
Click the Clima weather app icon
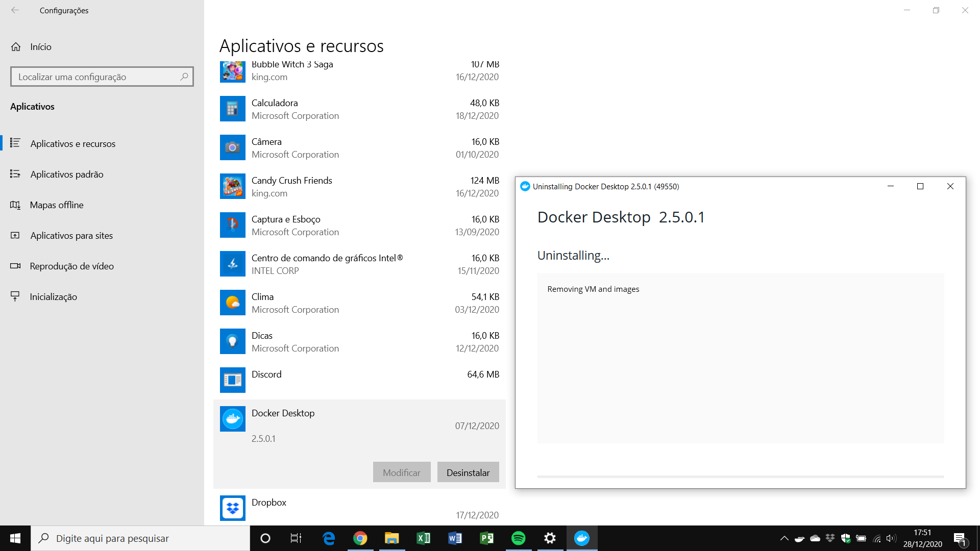click(x=233, y=303)
